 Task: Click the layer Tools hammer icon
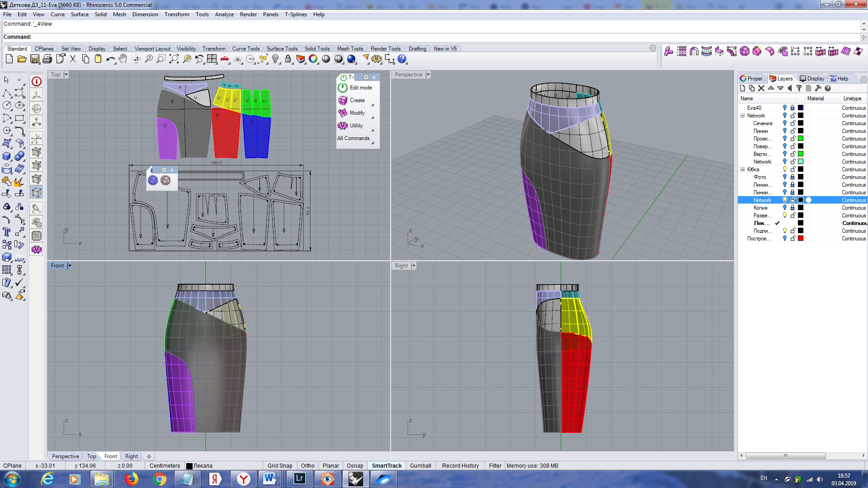pyautogui.click(x=818, y=89)
